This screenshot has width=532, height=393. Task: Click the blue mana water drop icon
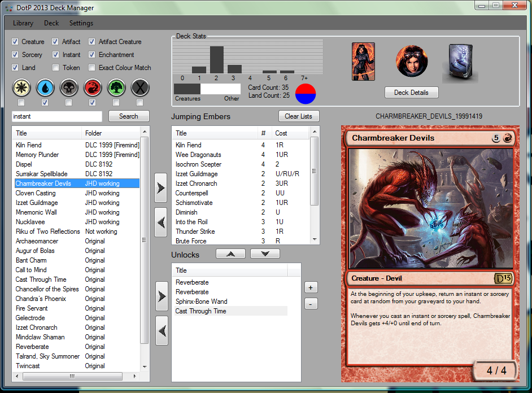pos(45,88)
